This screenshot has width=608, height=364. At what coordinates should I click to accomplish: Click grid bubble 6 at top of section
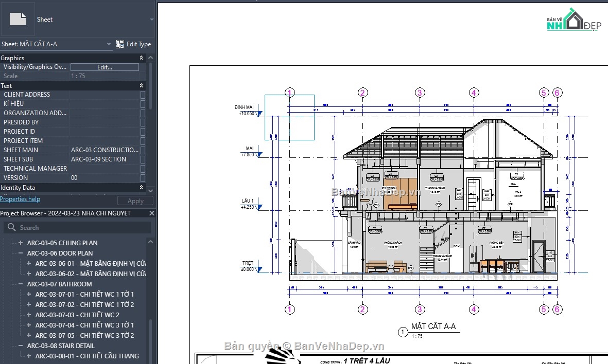pos(557,93)
